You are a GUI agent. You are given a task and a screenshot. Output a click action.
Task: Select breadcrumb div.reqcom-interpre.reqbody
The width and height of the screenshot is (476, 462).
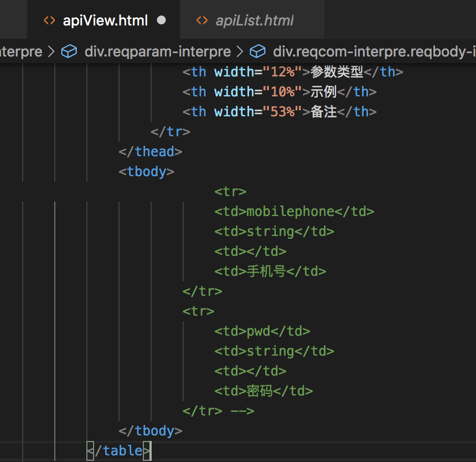click(374, 52)
